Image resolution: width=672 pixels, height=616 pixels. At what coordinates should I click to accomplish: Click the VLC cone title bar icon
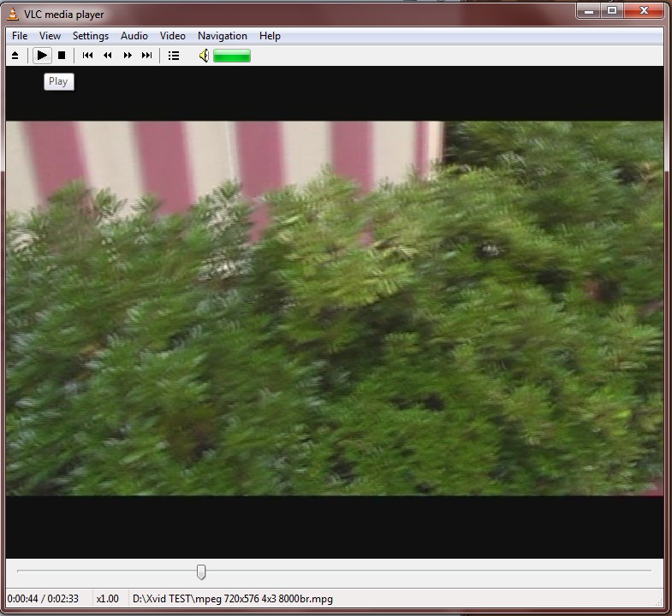13,15
